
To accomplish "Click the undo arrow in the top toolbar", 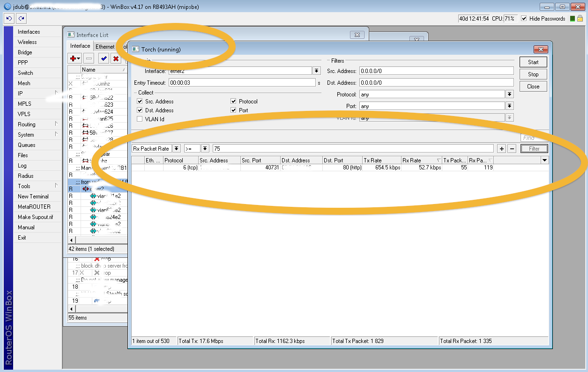I will (8, 18).
